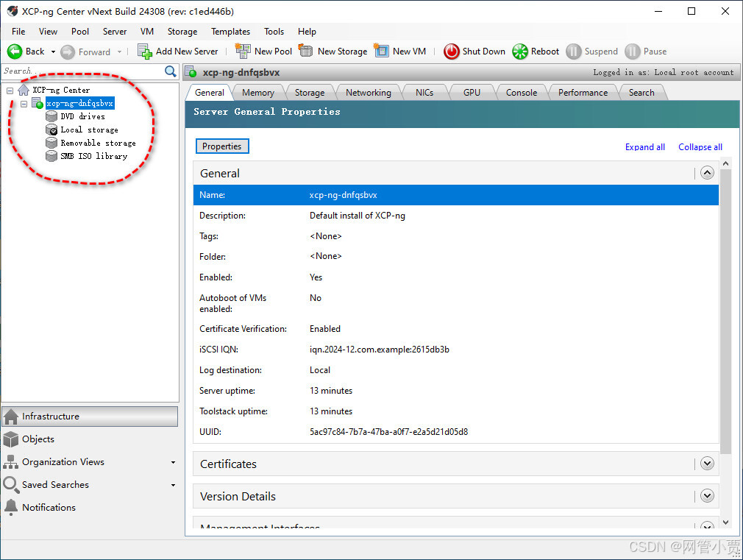Click the vertical scrollbar up arrow
The height and width of the screenshot is (560, 743).
point(725,163)
